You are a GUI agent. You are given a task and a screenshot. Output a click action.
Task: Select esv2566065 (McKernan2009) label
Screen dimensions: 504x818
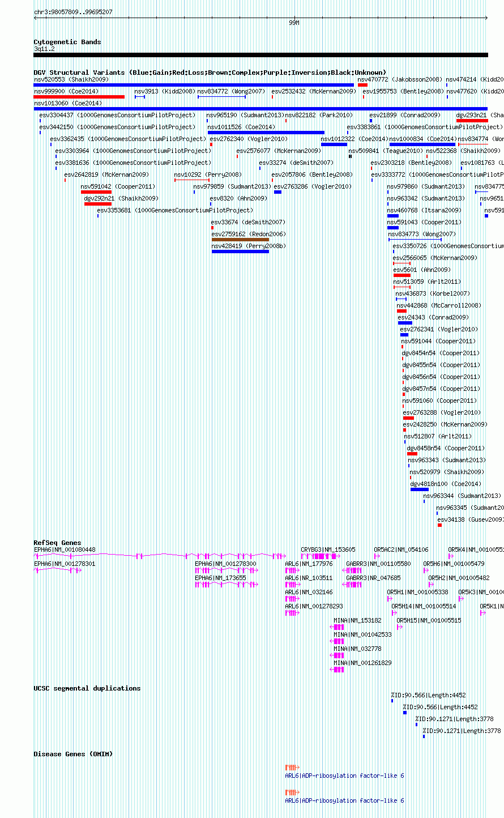435,258
